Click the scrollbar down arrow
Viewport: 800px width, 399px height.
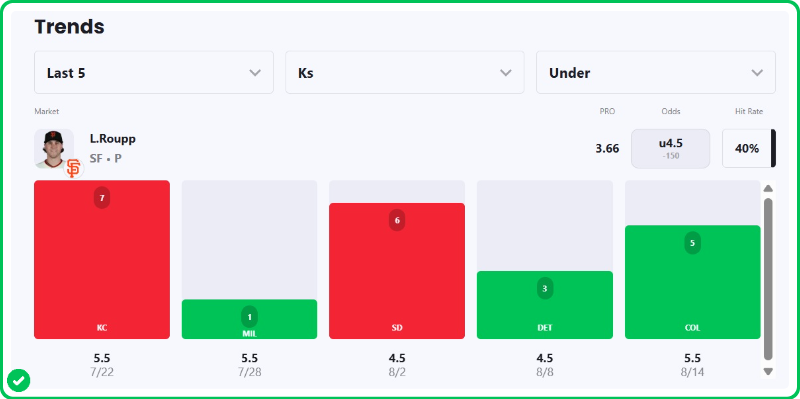pos(768,371)
